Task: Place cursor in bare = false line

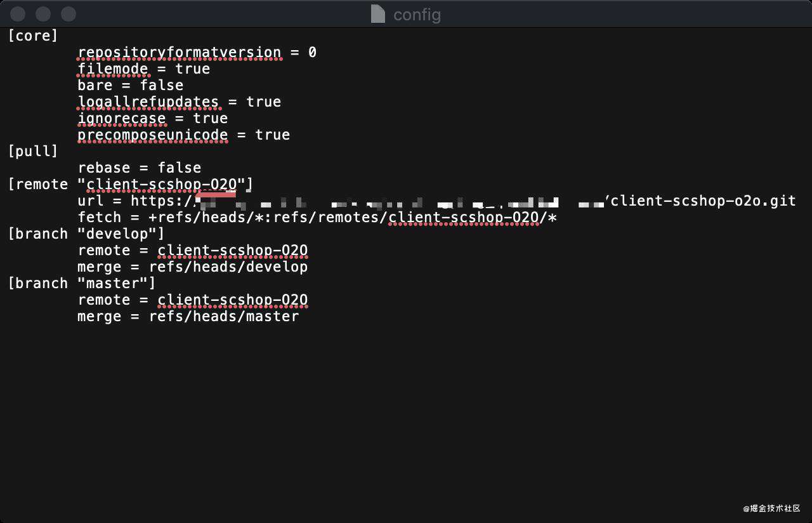Action: pos(131,85)
